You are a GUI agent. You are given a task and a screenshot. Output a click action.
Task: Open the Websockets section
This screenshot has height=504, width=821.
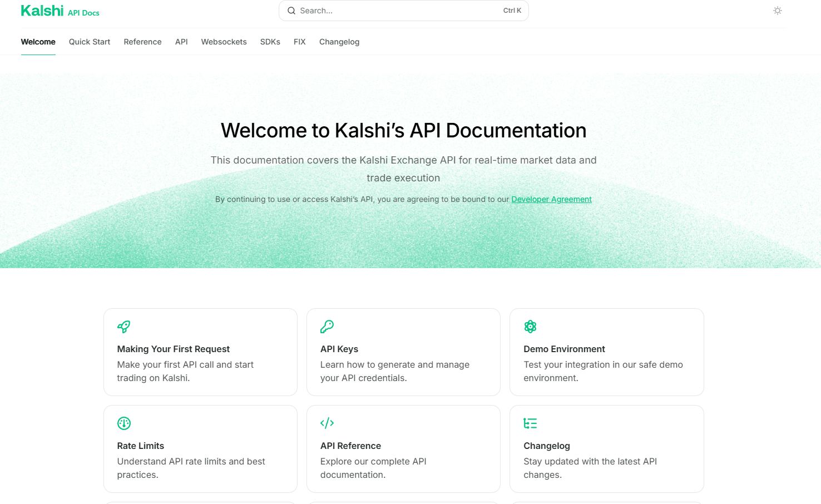click(224, 42)
